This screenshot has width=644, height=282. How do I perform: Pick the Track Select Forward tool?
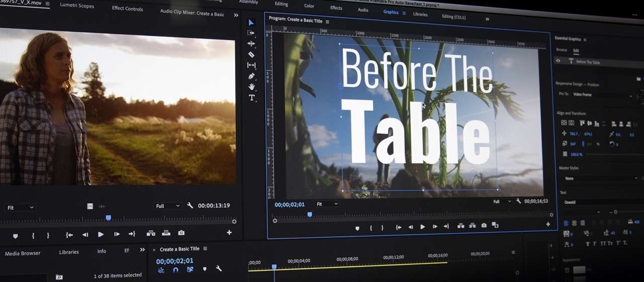click(251, 33)
